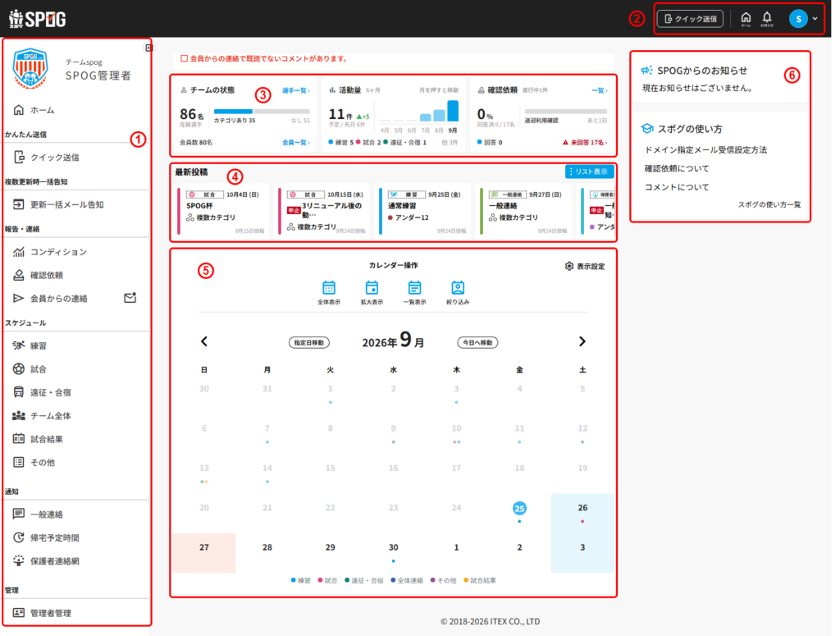Open the 表示設定 gear icon
Viewport: 840px width, 636px height.
coord(569,266)
